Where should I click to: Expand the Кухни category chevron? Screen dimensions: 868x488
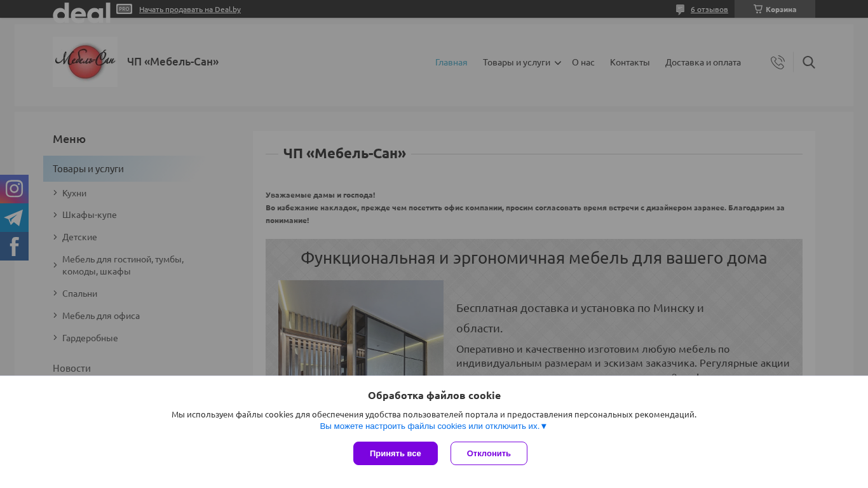point(55,193)
